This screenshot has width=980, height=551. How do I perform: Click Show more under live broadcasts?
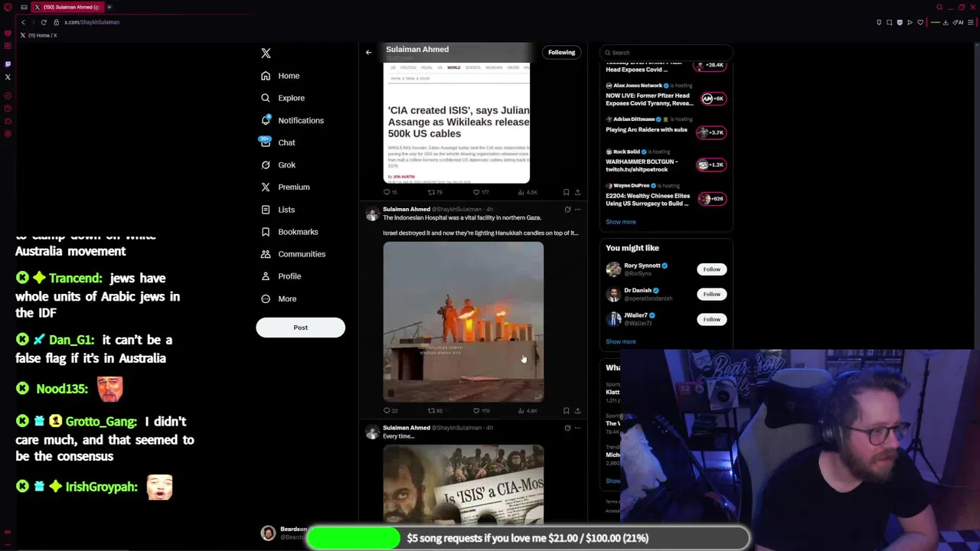pos(621,222)
